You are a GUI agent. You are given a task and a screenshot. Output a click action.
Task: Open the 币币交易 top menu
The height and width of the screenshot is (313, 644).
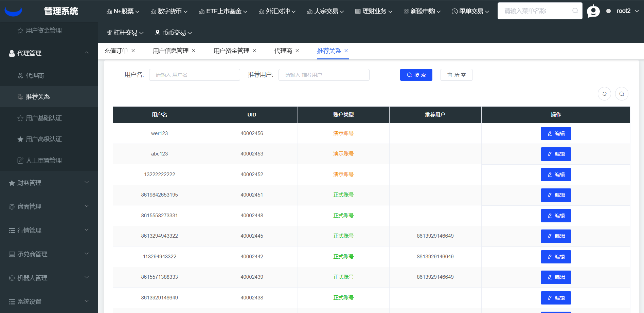[x=173, y=33]
